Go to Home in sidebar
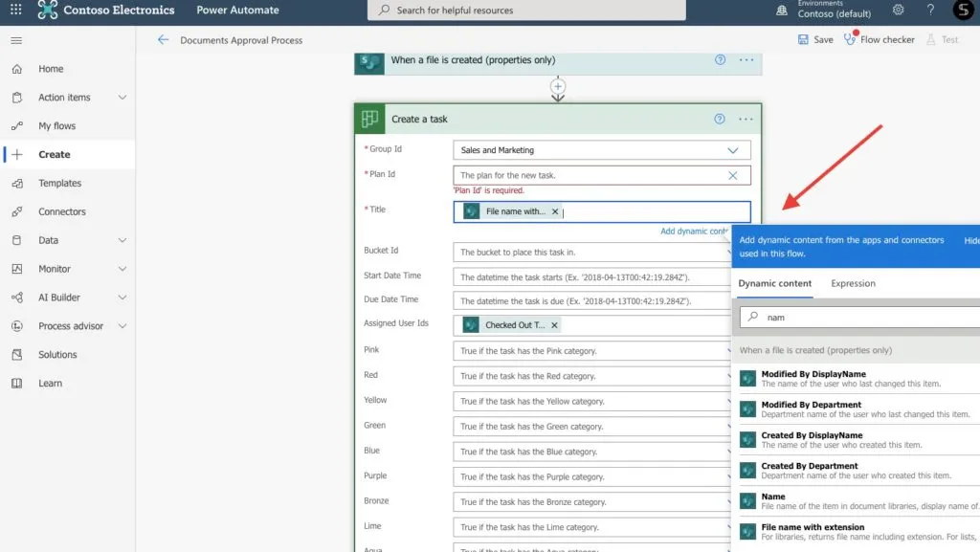 [51, 69]
